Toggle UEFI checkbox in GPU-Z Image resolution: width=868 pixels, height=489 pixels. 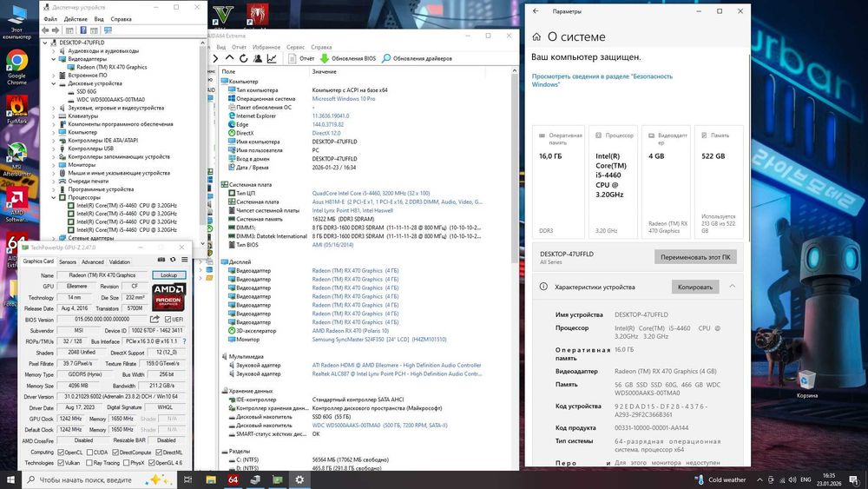tap(168, 320)
